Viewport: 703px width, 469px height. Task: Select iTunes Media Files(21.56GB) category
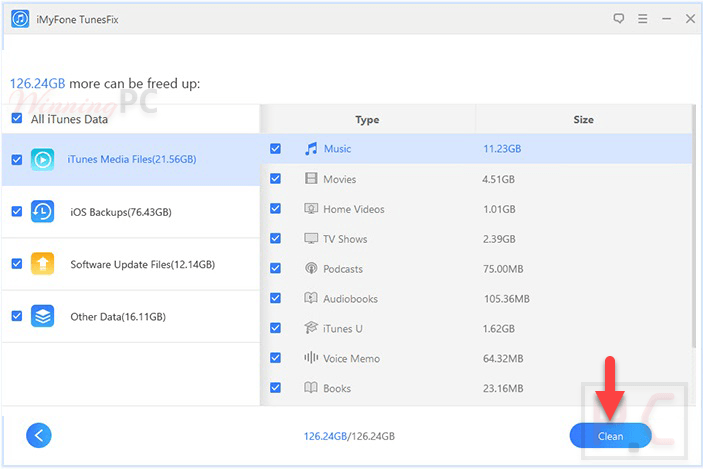point(131,160)
